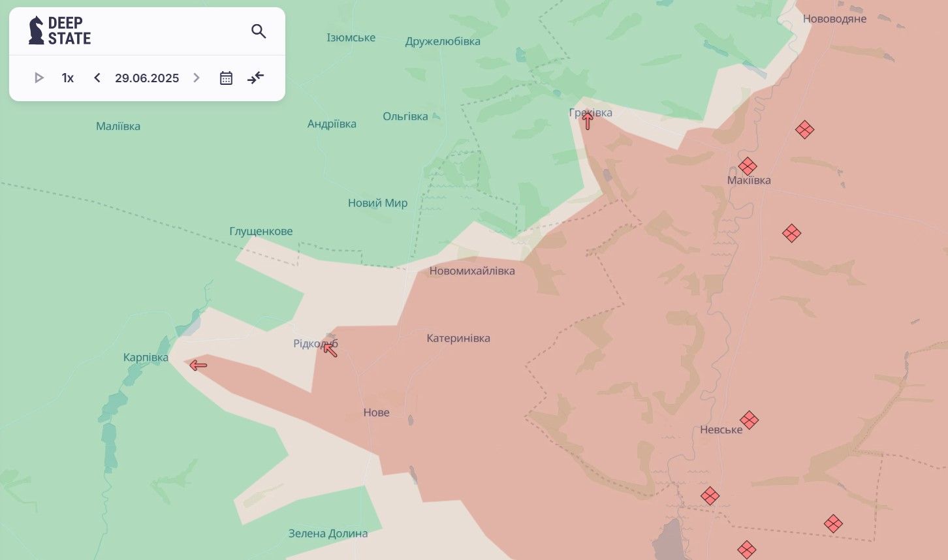Click the Глущенкове settlement label
Screen dimensions: 948x560
[261, 231]
